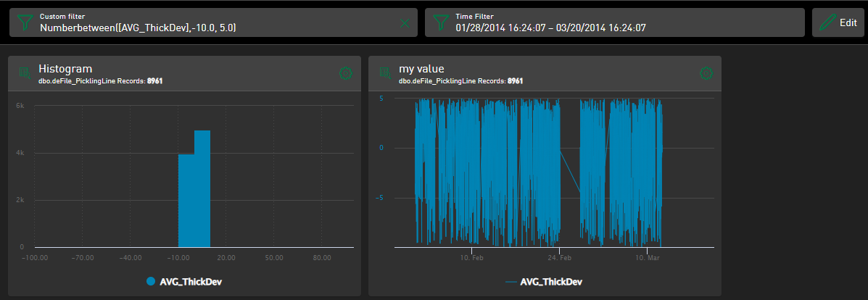Viewport: 868px width, 300px height.
Task: Select the Numberbetween custom filter expression
Action: click(x=138, y=28)
